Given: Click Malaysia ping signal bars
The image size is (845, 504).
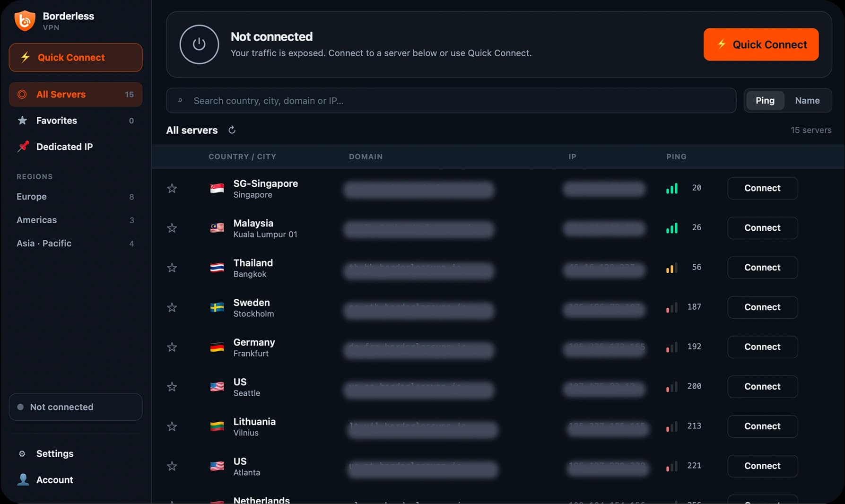Looking at the screenshot, I should [672, 228].
